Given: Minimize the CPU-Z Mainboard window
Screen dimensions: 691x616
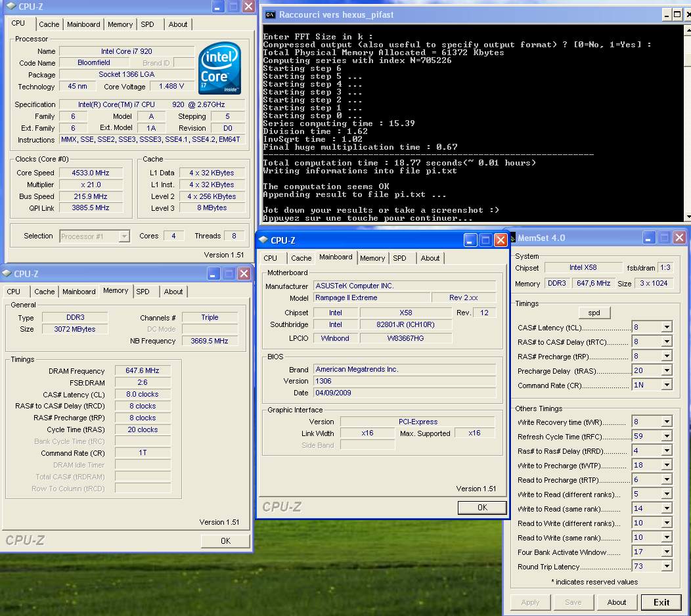Looking at the screenshot, I should (x=470, y=240).
